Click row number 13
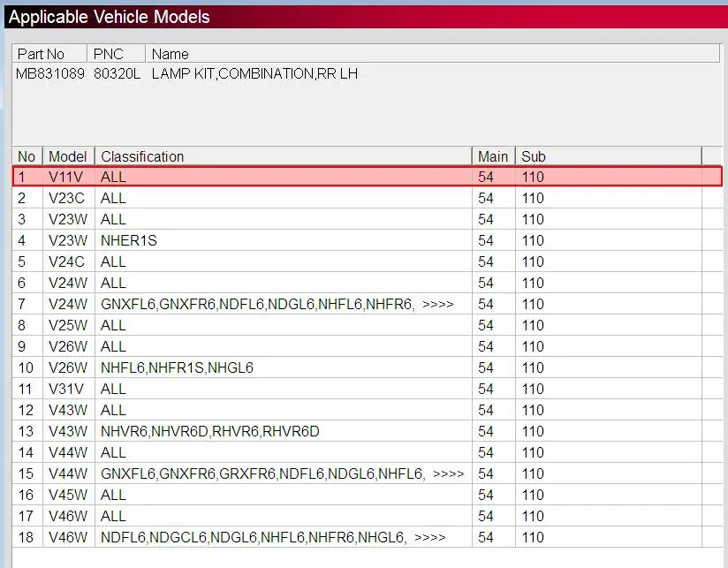Screen dimensions: 728x568 (x=26, y=432)
